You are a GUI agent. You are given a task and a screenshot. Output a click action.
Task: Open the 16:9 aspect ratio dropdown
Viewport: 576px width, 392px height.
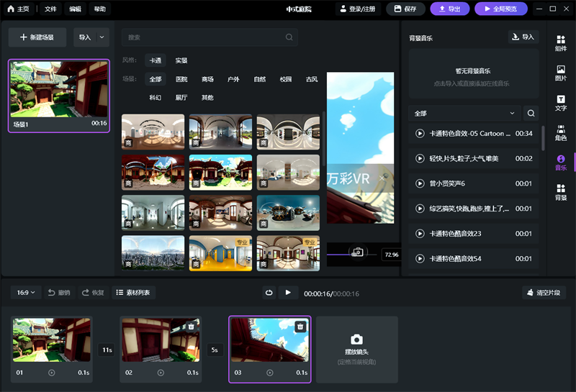(27, 293)
